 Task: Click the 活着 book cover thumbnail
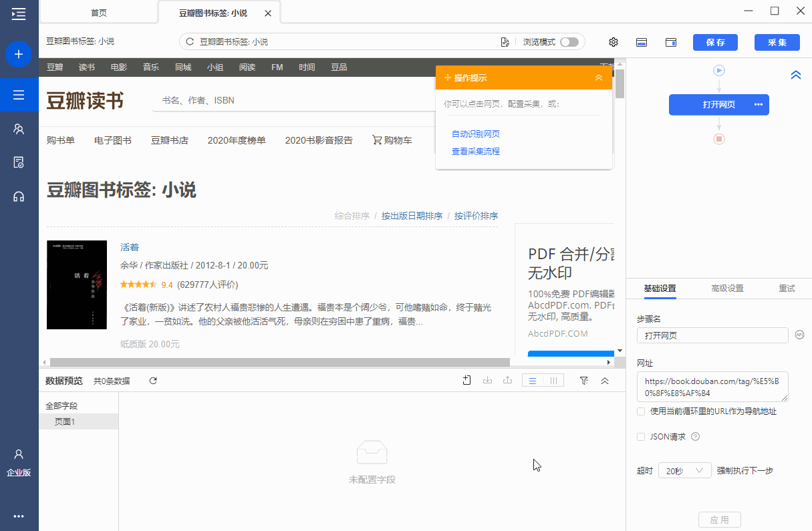pyautogui.click(x=77, y=285)
